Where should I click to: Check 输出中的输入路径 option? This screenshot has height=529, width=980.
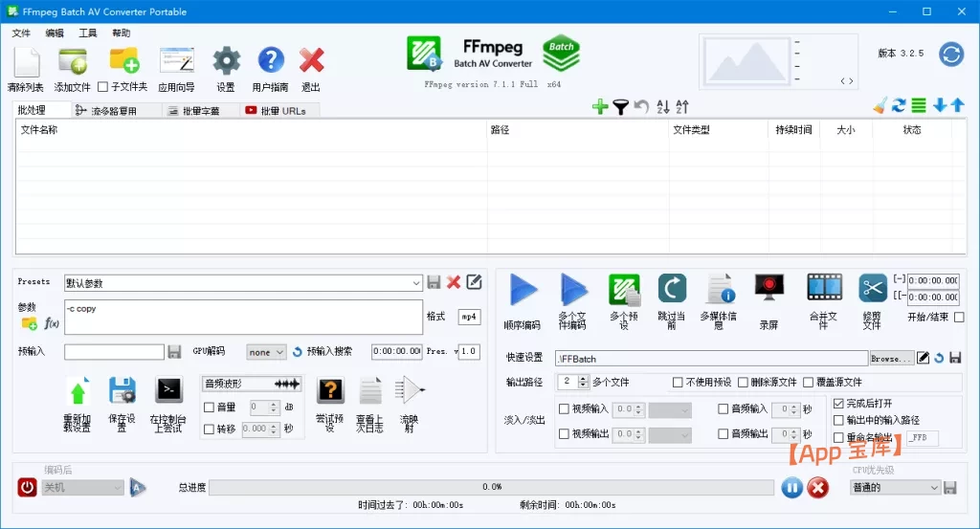click(838, 420)
